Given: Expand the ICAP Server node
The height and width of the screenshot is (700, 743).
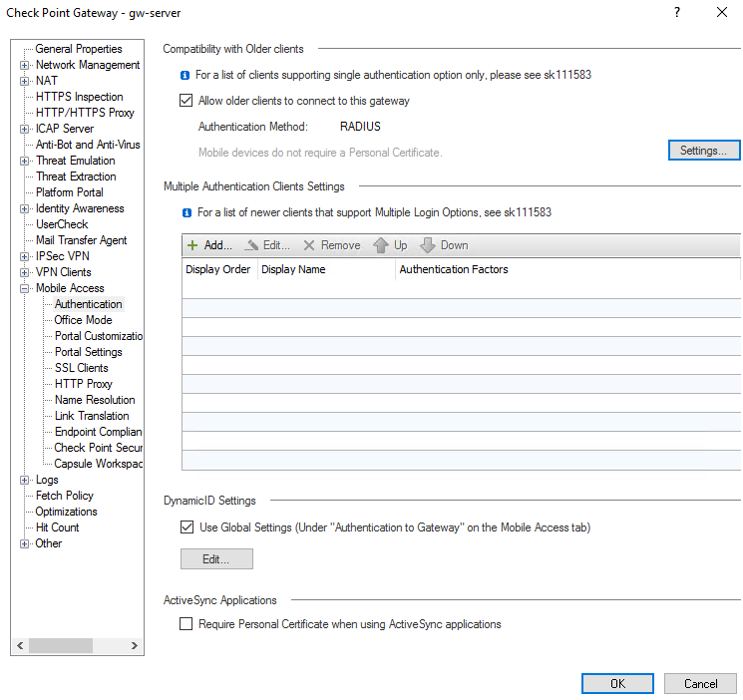Looking at the screenshot, I should pos(24,129).
